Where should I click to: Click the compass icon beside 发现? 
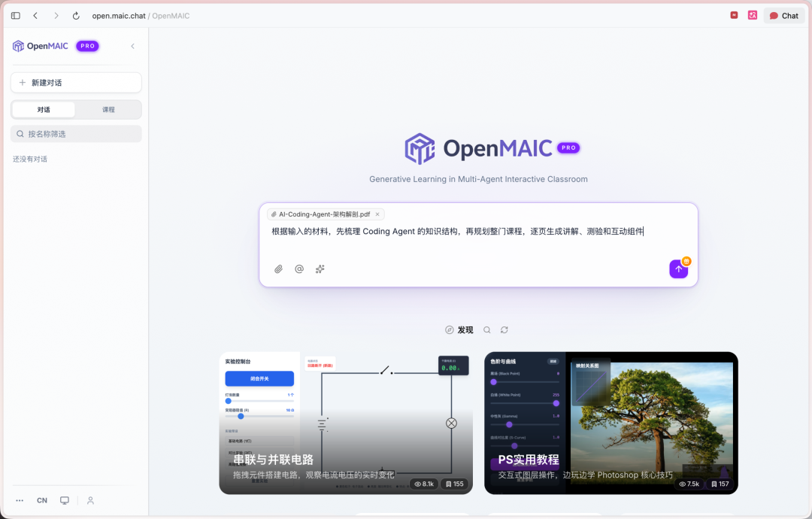click(450, 330)
